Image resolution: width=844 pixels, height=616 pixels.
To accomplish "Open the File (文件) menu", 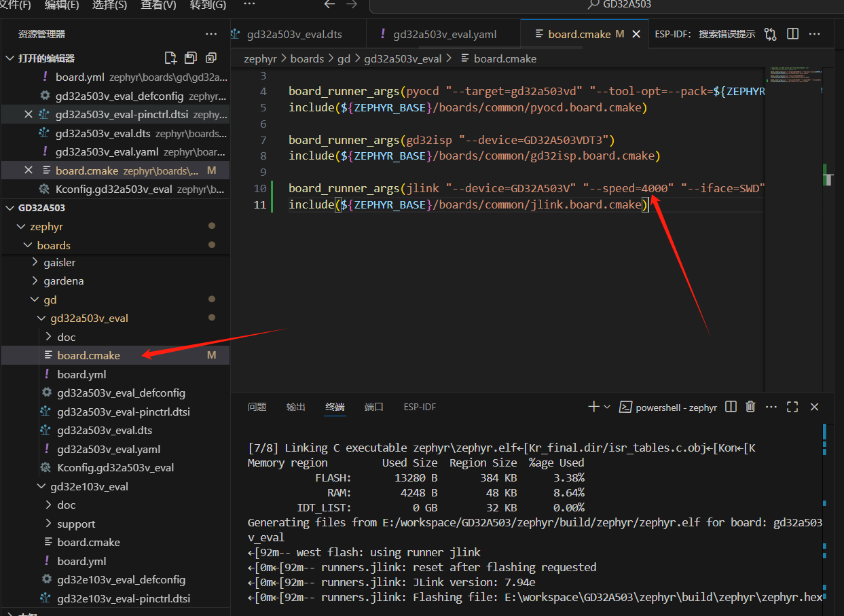I will pyautogui.click(x=15, y=5).
